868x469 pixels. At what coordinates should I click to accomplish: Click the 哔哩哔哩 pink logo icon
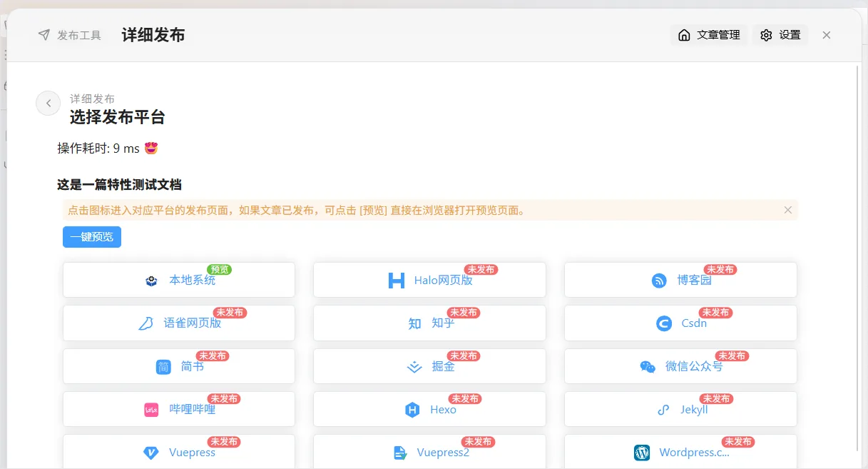[x=151, y=410]
